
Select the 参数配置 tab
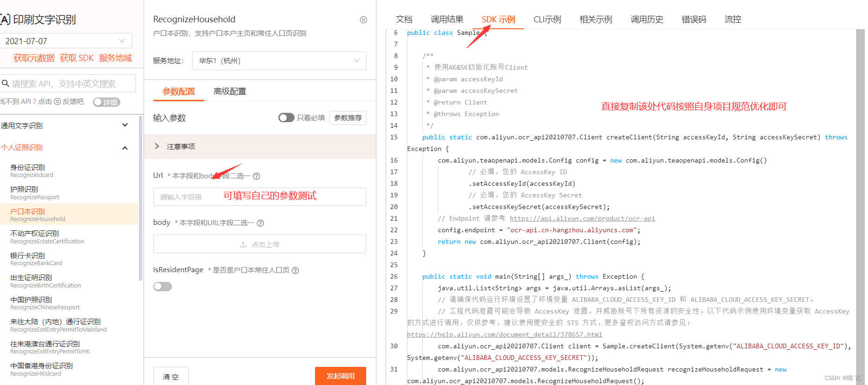(x=179, y=91)
